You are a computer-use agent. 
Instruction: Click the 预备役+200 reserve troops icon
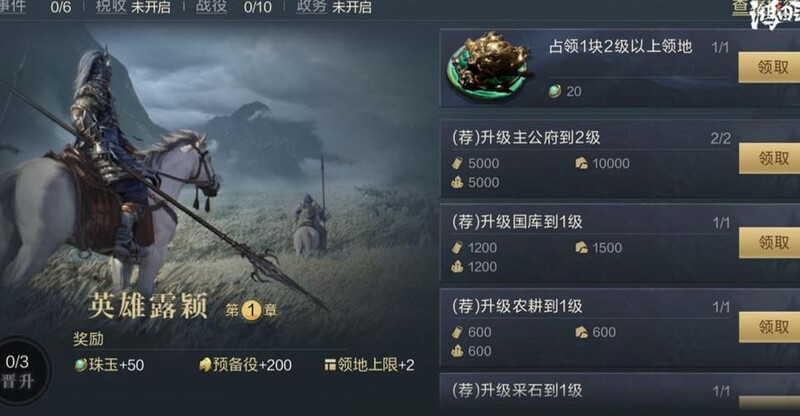coord(205,365)
